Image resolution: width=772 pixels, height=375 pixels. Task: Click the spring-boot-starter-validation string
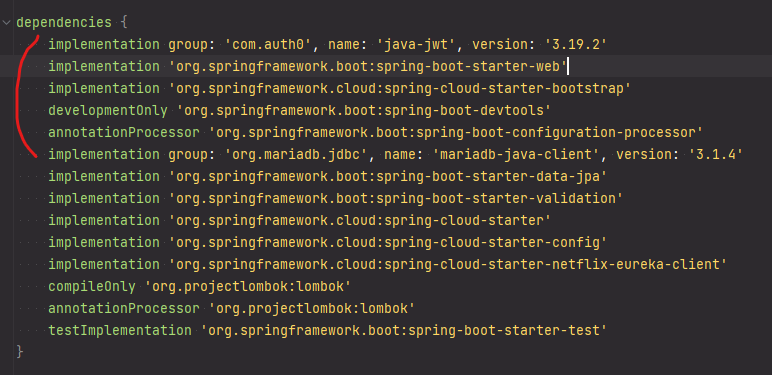tap(396, 198)
